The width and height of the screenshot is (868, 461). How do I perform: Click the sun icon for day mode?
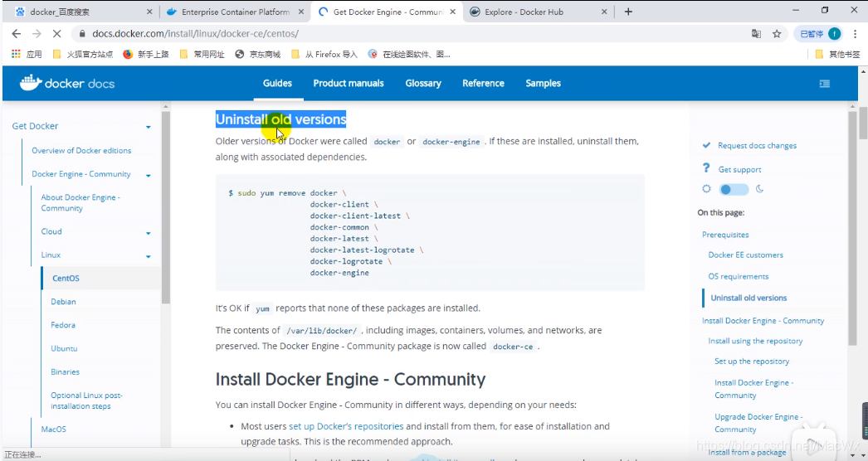[706, 189]
